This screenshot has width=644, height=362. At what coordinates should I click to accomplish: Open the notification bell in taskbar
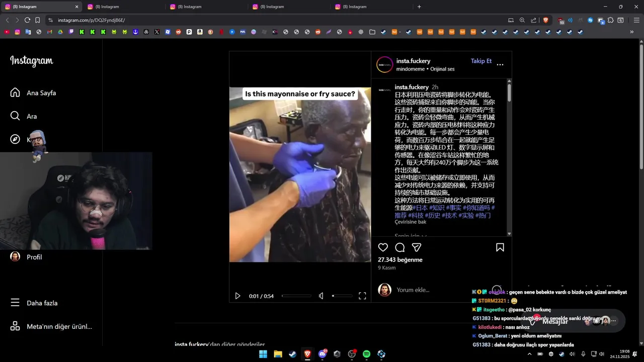point(635,354)
